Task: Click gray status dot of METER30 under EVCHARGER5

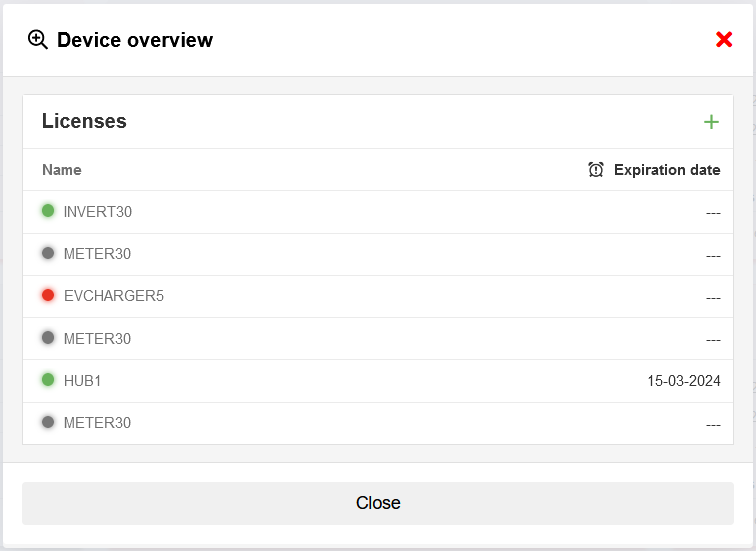Action: [x=48, y=338]
